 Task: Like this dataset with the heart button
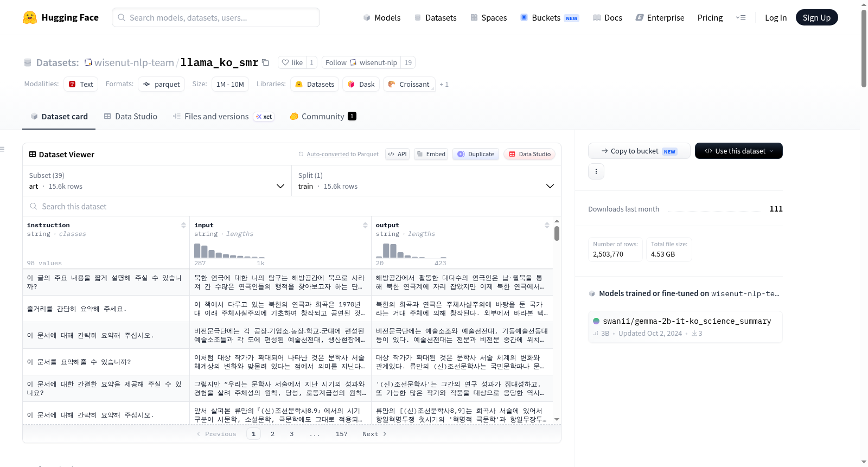coord(292,62)
